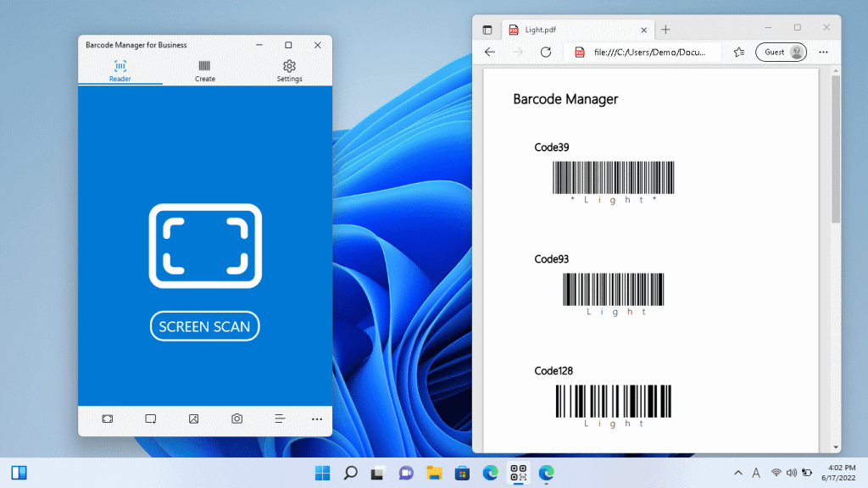Reload the Light.pdf page
Image resolution: width=868 pixels, height=488 pixels.
click(545, 52)
